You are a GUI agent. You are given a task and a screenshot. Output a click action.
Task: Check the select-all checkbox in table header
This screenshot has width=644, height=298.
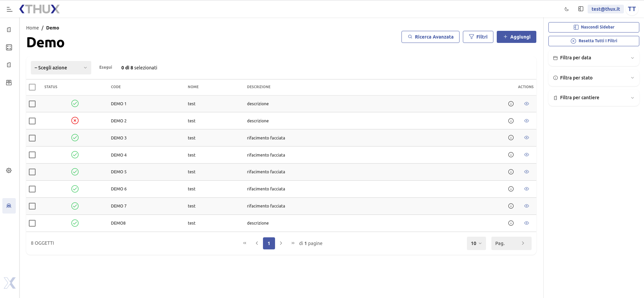coord(32,87)
